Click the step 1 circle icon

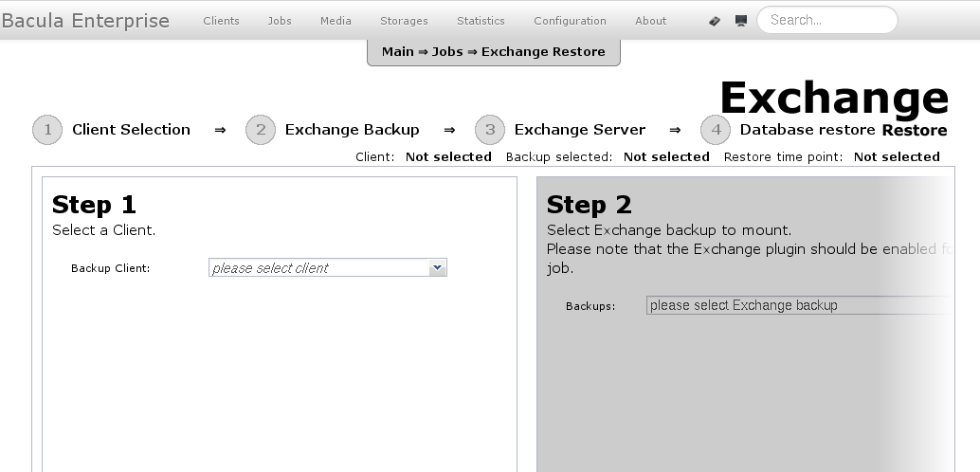[x=47, y=130]
